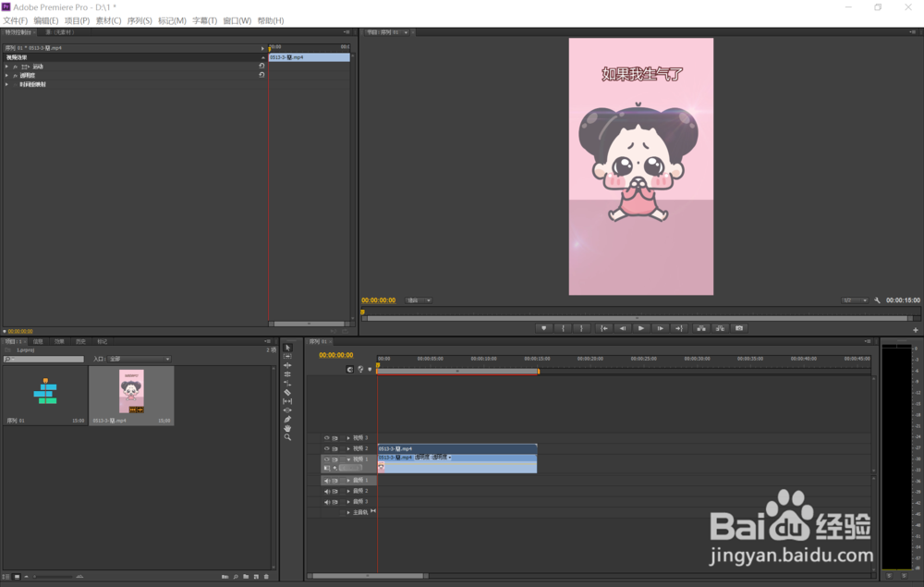
Task: Click the program monitor scrub bar
Action: pos(638,318)
